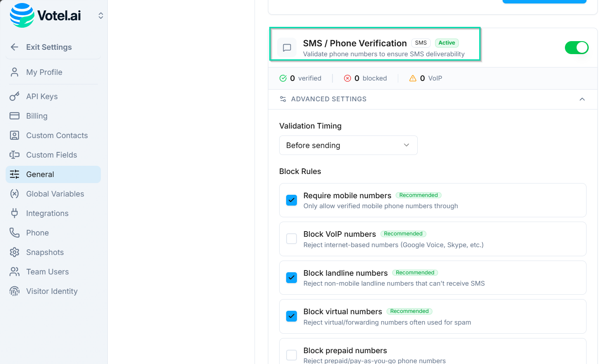Disable the SMS / Phone Verification toggle
Viewport: 603px width, 364px height.
pyautogui.click(x=576, y=48)
